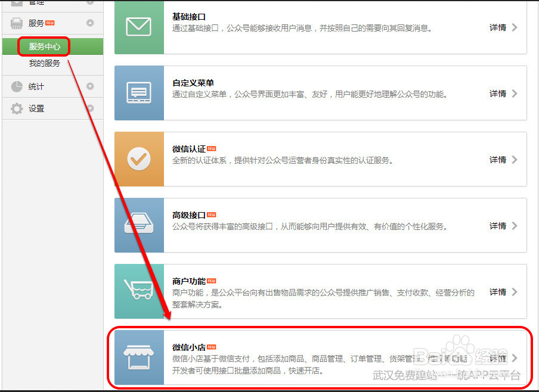Expand the 管理 section arrow at top

90,2
